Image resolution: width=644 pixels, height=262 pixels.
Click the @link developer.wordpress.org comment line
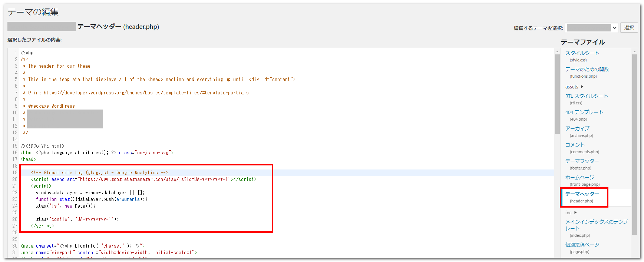pyautogui.click(x=136, y=93)
